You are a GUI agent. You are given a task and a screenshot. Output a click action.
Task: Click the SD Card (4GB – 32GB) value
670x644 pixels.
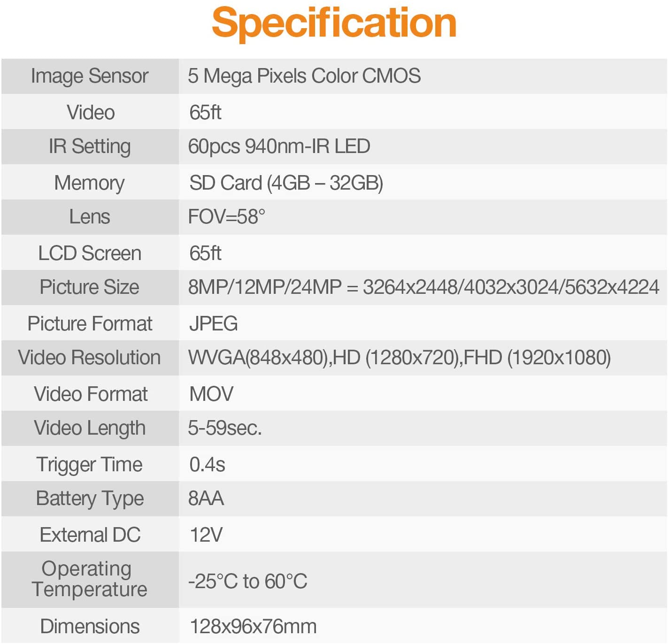pyautogui.click(x=286, y=183)
